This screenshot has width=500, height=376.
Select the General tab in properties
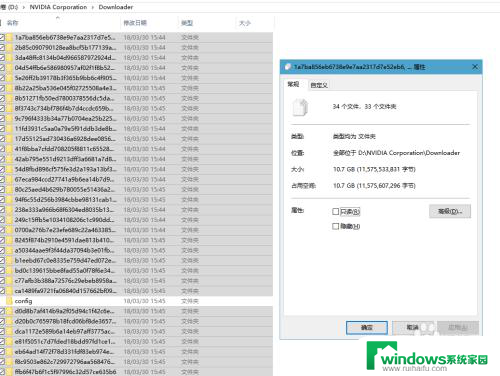pos(293,84)
